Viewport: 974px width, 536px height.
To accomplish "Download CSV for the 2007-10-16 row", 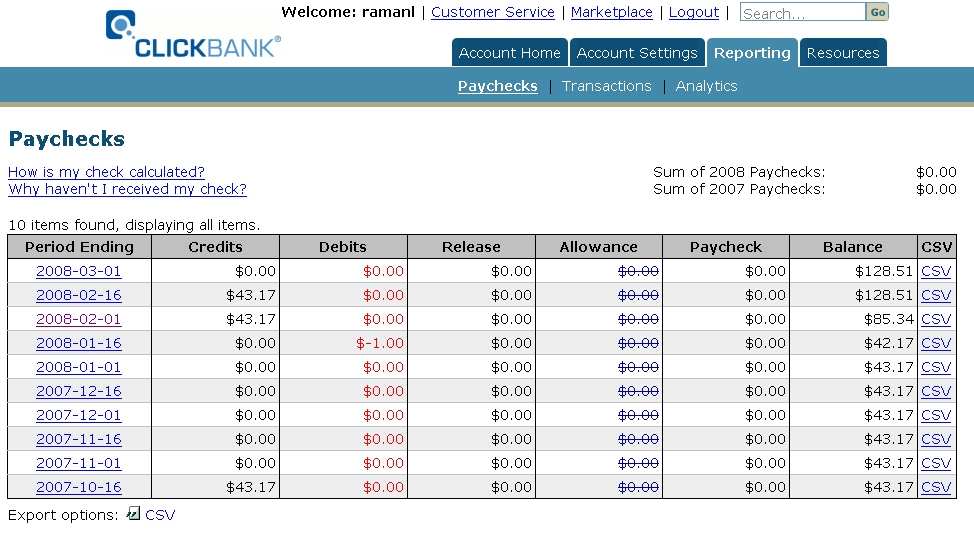I will pos(936,488).
